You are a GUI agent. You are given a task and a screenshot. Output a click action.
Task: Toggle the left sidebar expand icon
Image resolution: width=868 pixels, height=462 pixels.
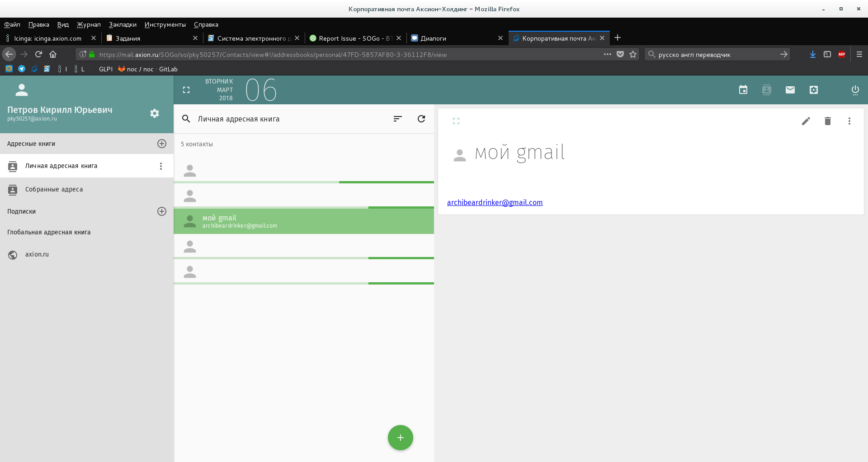186,90
